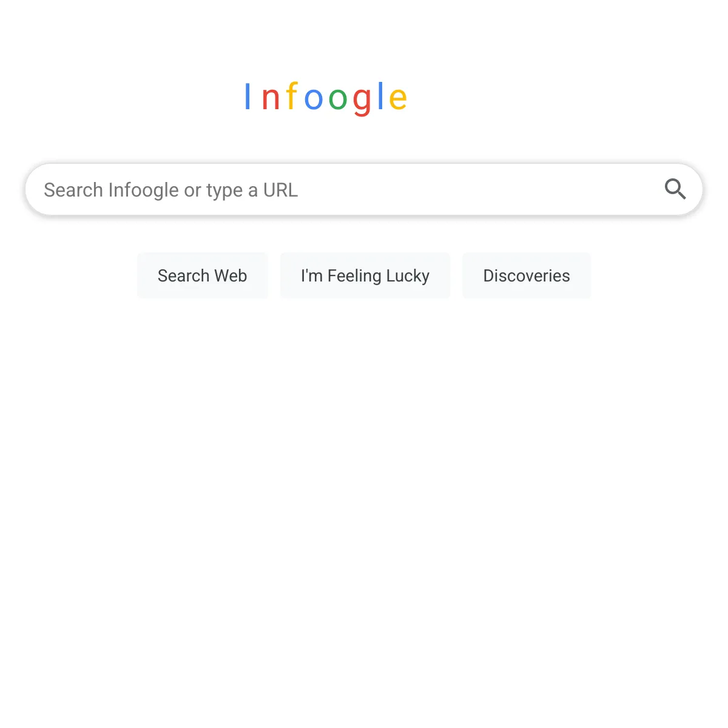Click the empty middle of the search bar

(473, 190)
